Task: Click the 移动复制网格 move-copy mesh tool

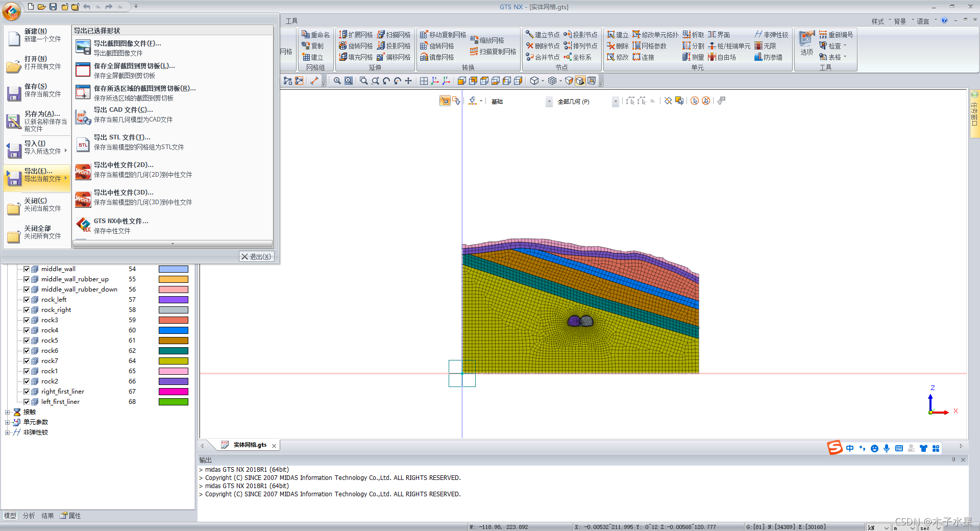Action: [443, 35]
